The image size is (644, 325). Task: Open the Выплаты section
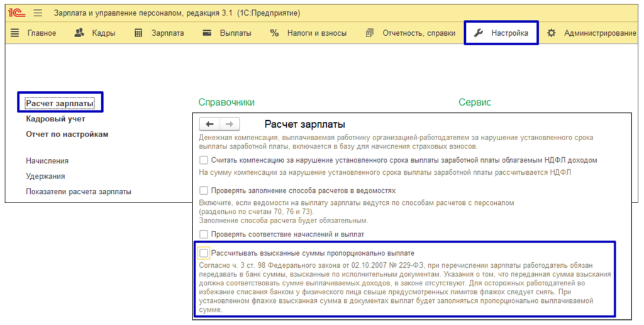[227, 33]
